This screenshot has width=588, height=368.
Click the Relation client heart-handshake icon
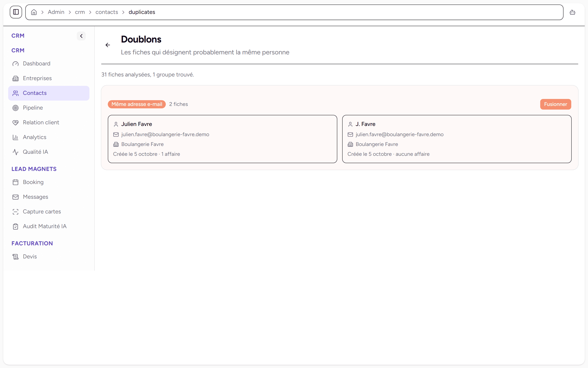click(x=16, y=123)
